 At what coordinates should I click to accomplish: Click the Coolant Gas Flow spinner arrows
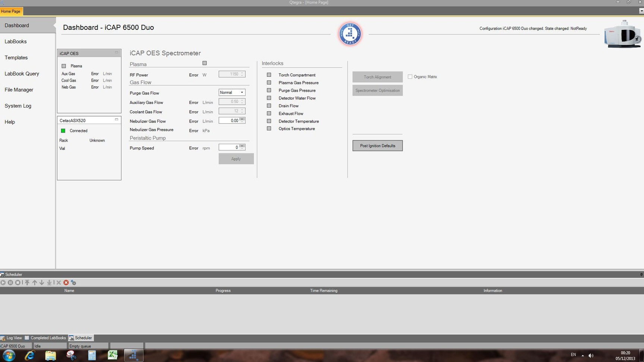[242, 111]
